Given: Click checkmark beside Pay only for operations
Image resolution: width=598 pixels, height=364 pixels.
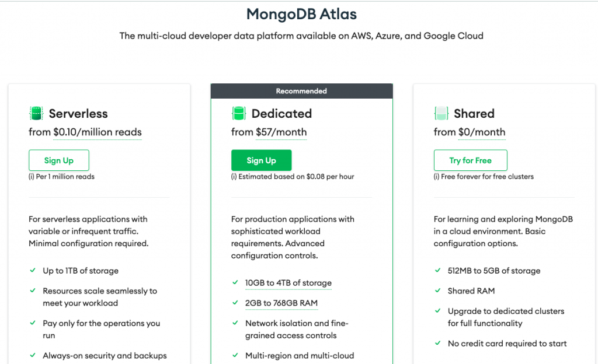Looking at the screenshot, I should (33, 323).
